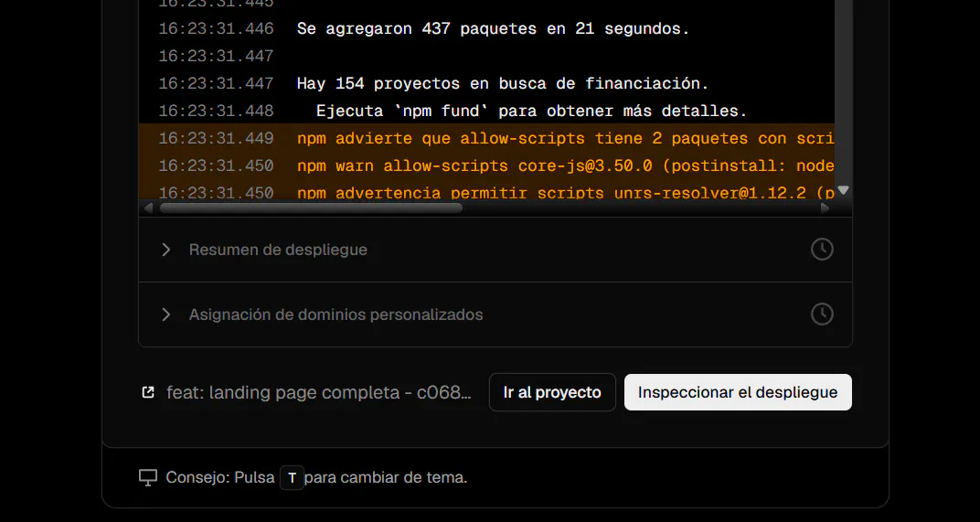
Task: Click the clock icon beside Asignación de dominios
Action: (822, 314)
